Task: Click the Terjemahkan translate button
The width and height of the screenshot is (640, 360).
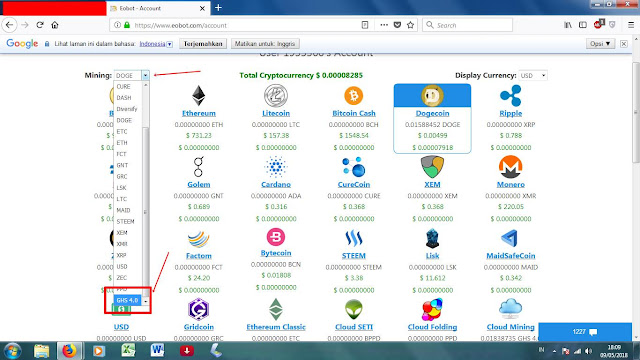Action: tap(203, 44)
